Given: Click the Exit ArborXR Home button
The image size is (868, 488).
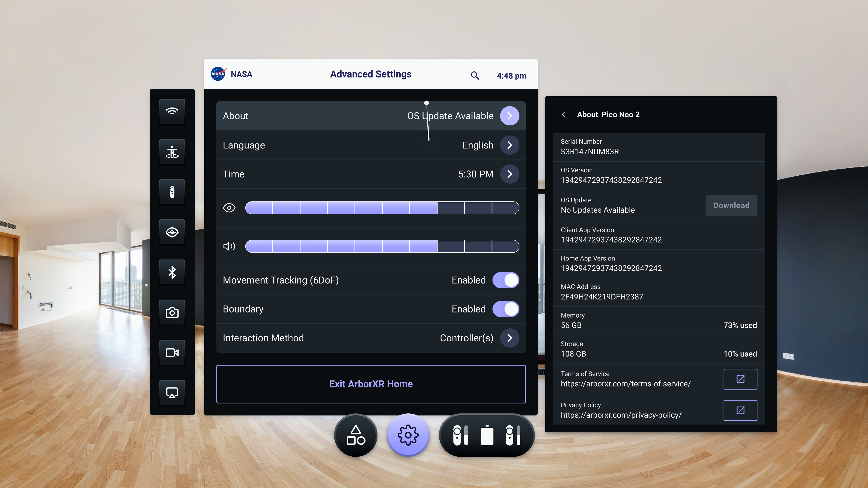Looking at the screenshot, I should coord(371,384).
